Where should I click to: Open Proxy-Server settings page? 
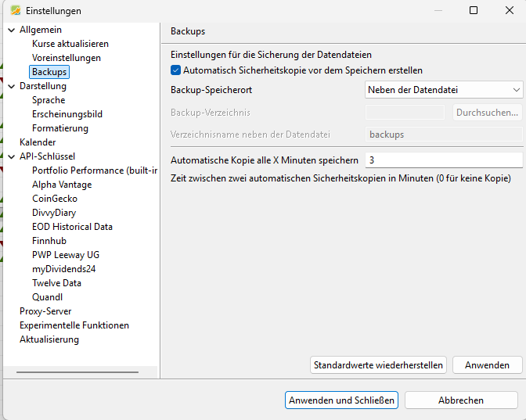[45, 311]
